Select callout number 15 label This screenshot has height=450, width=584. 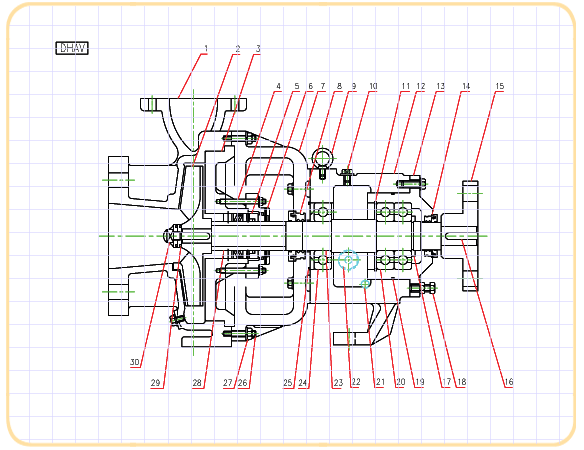(x=499, y=86)
